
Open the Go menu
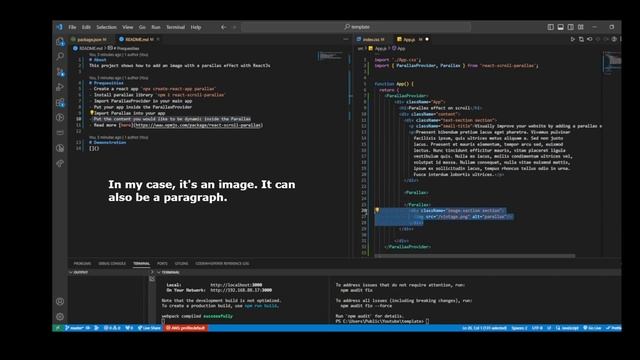[142, 27]
